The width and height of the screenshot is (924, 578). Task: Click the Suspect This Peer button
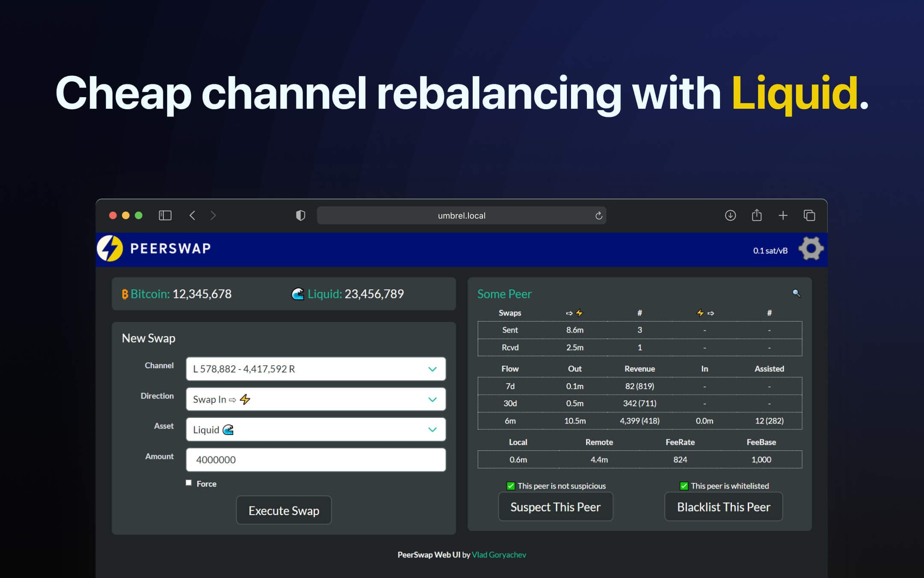coord(555,507)
